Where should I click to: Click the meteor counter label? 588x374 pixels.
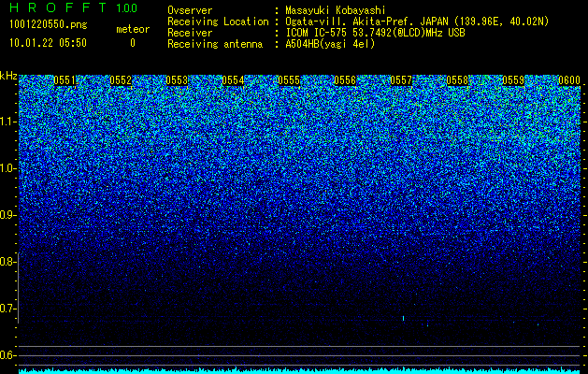coord(133,29)
